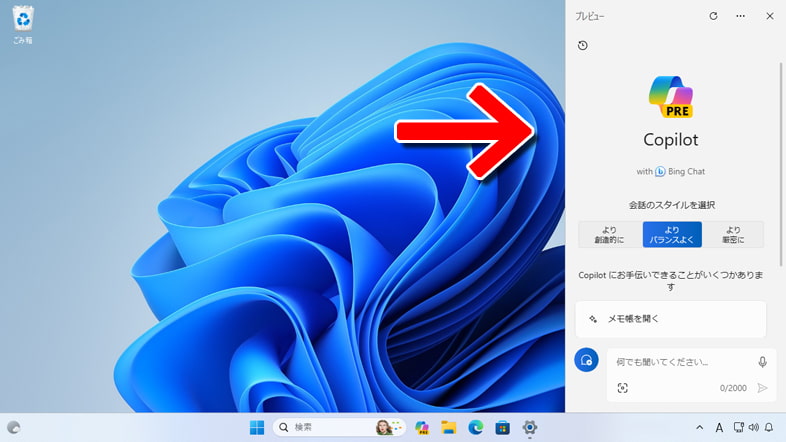Open the notifications bell
The width and height of the screenshot is (786, 442).
[x=769, y=427]
